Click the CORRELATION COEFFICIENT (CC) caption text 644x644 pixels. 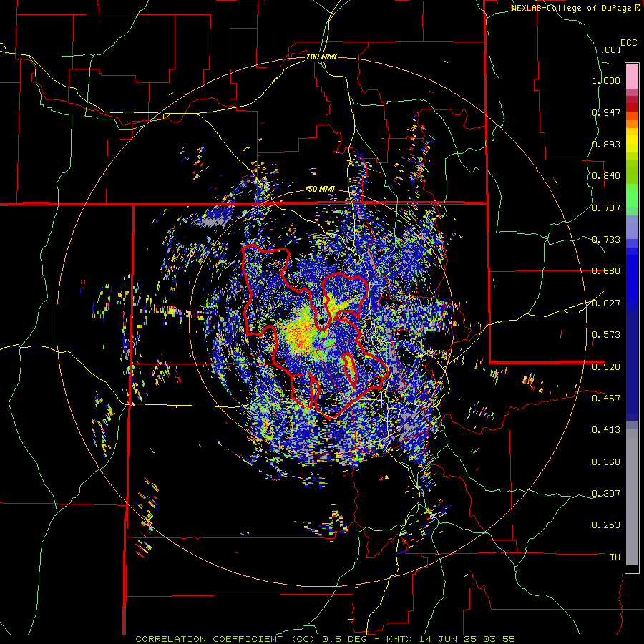point(225,639)
